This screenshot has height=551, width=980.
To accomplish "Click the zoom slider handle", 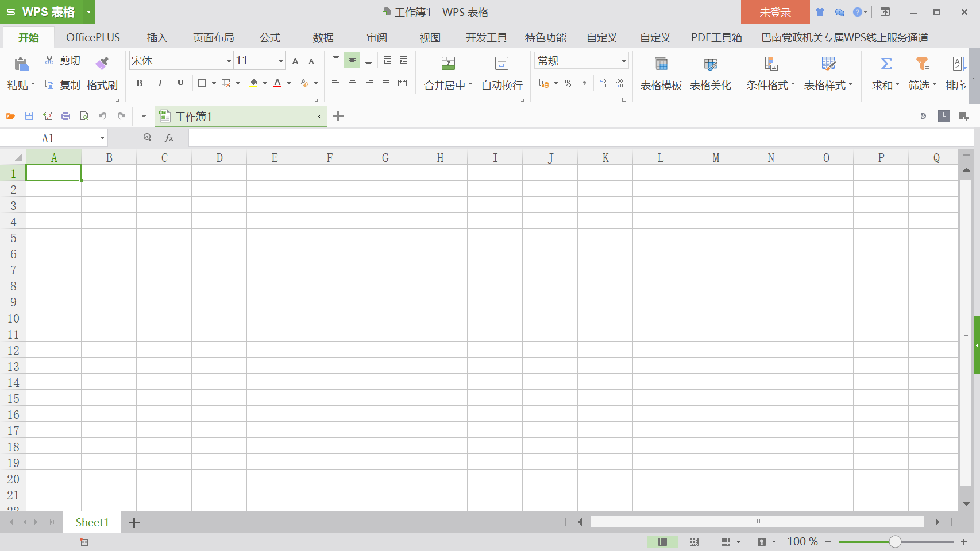I will click(x=895, y=542).
